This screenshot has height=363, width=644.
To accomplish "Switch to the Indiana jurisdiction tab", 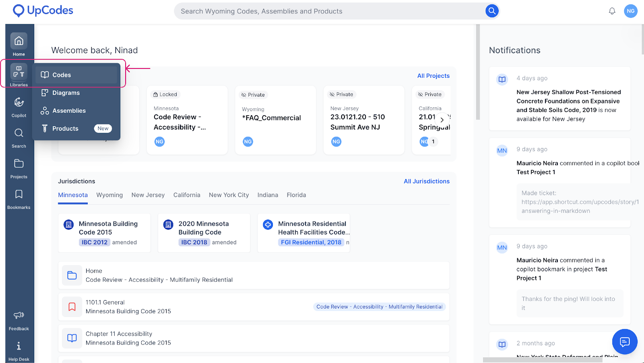I will pos(268,195).
